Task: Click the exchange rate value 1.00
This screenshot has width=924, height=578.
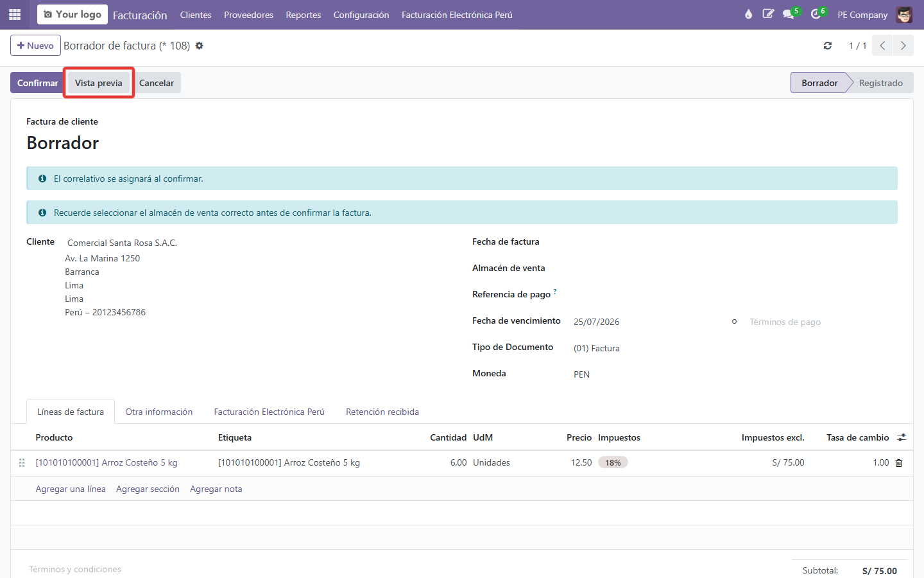Action: [881, 462]
